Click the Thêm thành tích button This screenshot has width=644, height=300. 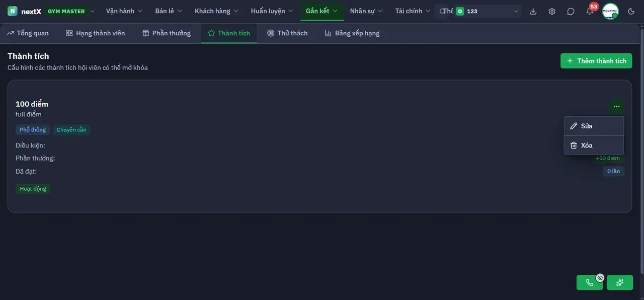596,61
